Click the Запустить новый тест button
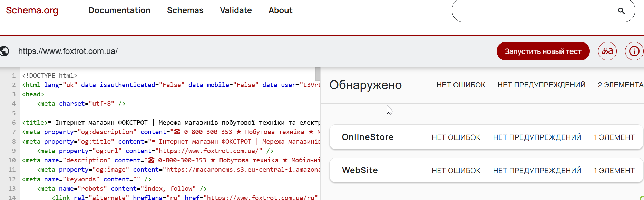This screenshot has height=200, width=644. click(543, 51)
